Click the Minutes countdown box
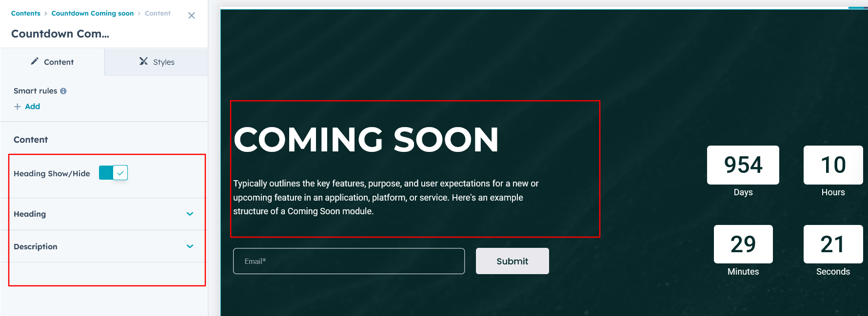This screenshot has height=316, width=868. pos(743,244)
